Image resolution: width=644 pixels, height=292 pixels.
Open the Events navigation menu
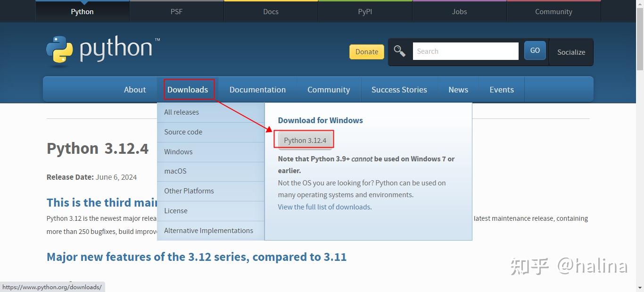pos(502,90)
